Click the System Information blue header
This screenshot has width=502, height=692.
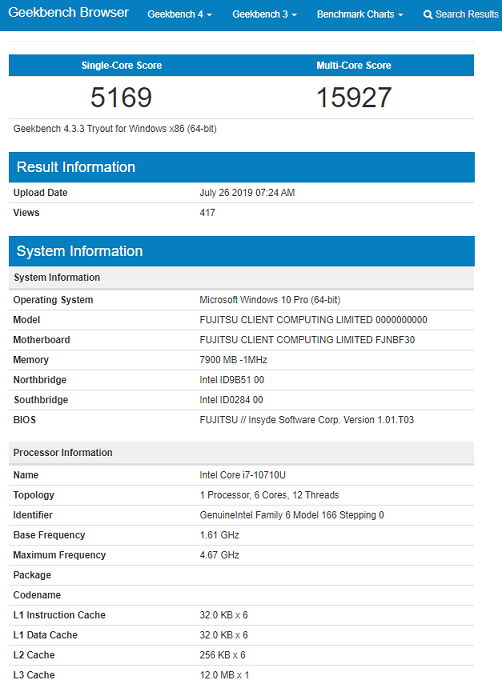tap(242, 251)
